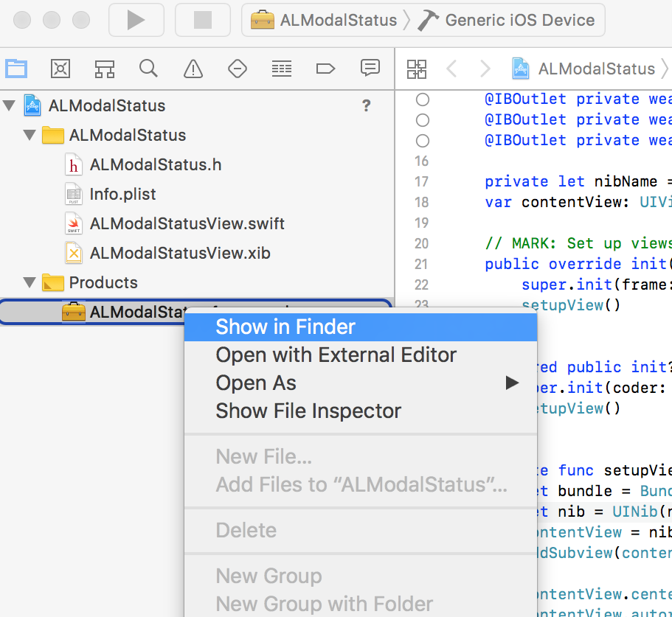Select the ALModalStatus project root row
This screenshot has width=672, height=617.
[x=197, y=105]
